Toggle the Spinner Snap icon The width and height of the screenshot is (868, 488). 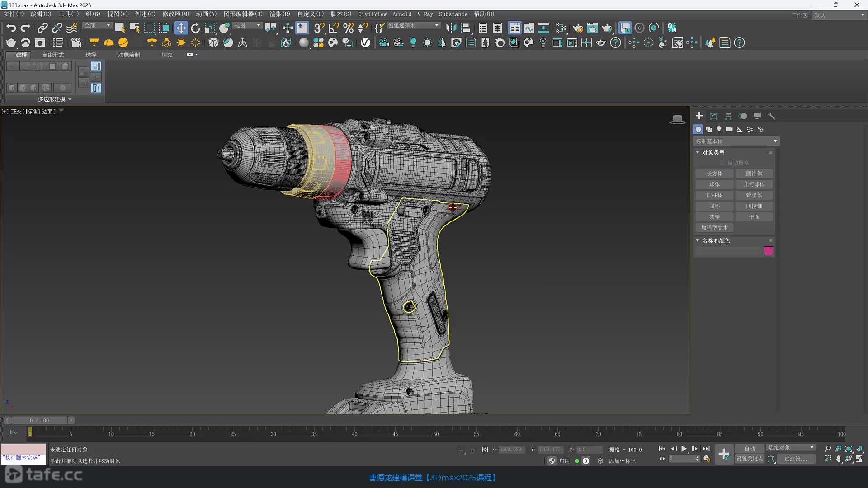[x=363, y=28]
